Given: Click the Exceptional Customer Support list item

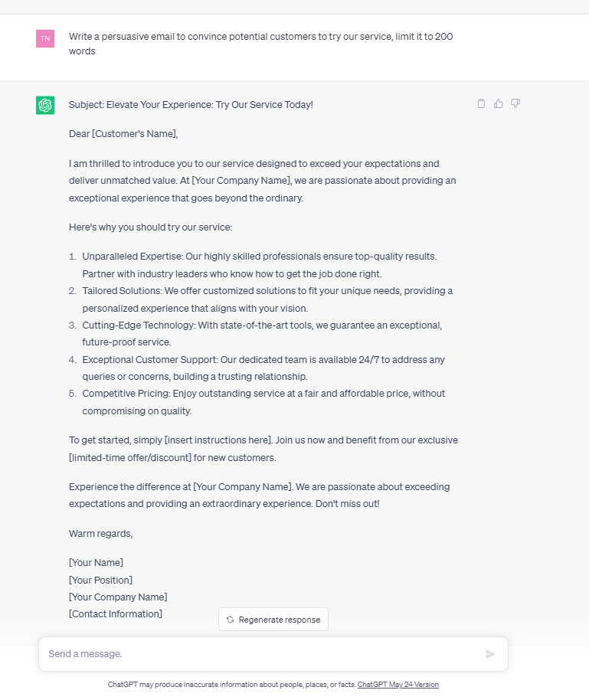Looking at the screenshot, I should pos(263,368).
